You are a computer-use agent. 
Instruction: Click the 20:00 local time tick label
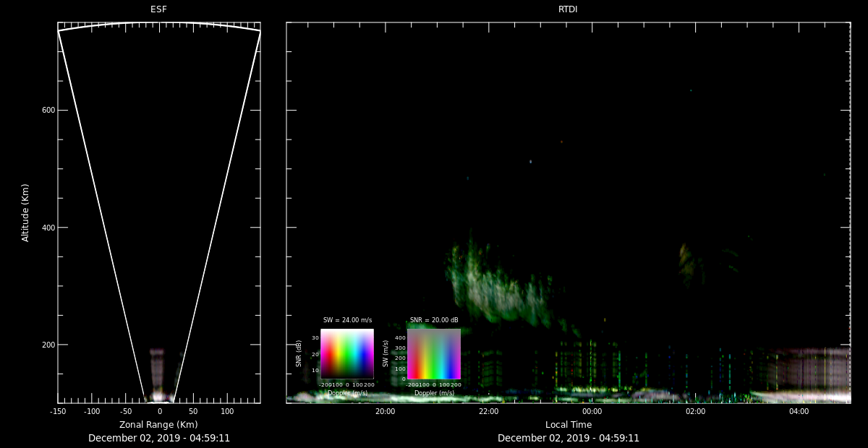[385, 411]
